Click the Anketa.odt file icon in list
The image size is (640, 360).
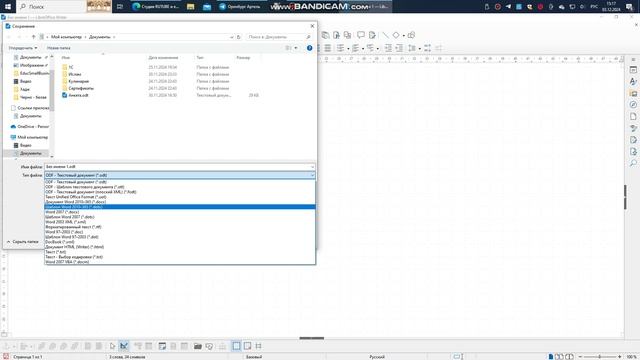[x=64, y=95]
